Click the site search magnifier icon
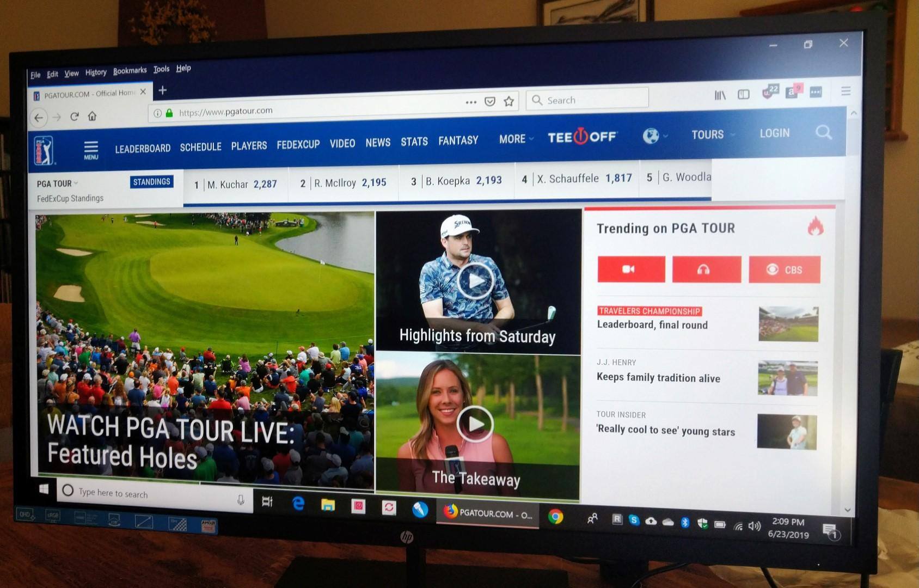The height and width of the screenshot is (588, 919). click(x=823, y=132)
